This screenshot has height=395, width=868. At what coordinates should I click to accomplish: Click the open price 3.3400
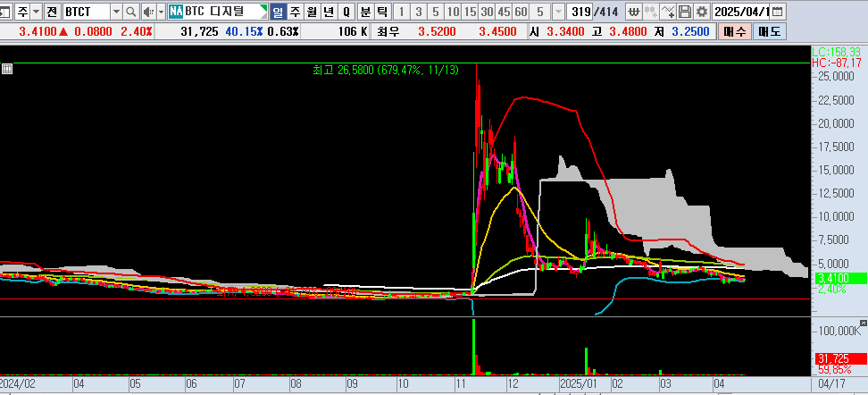click(x=565, y=31)
